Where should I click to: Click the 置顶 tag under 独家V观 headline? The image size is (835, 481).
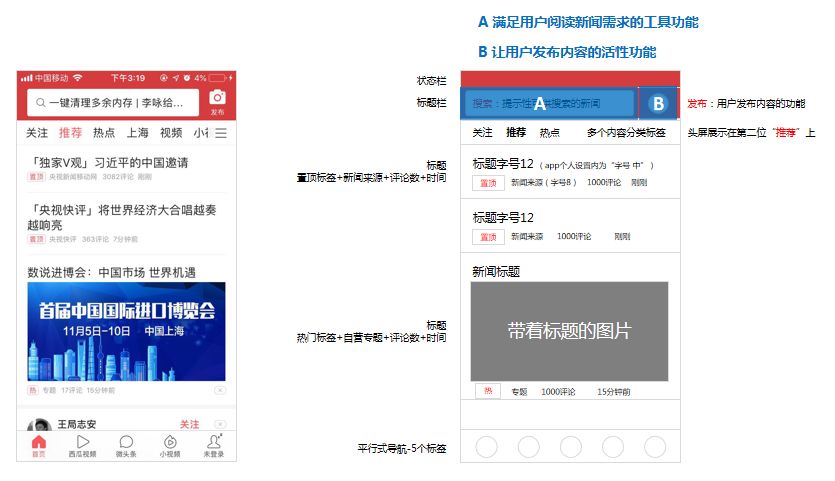tap(36, 177)
